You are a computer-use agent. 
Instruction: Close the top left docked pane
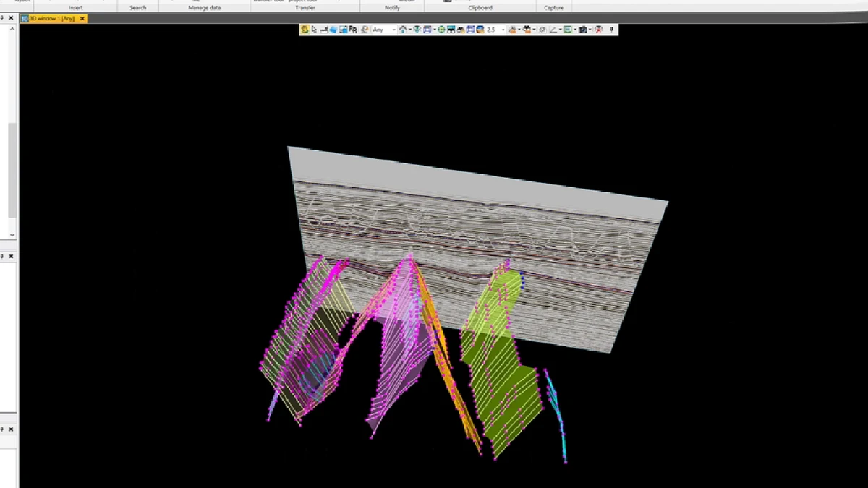pyautogui.click(x=11, y=17)
